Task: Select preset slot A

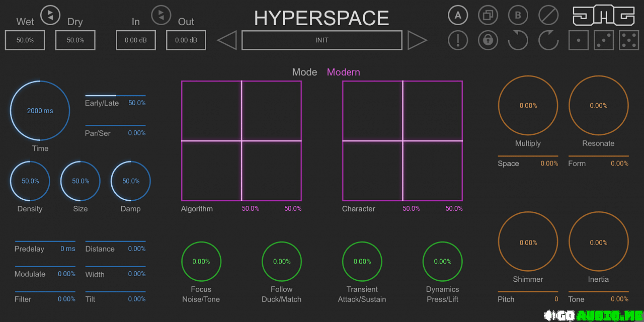Action: pos(458,15)
